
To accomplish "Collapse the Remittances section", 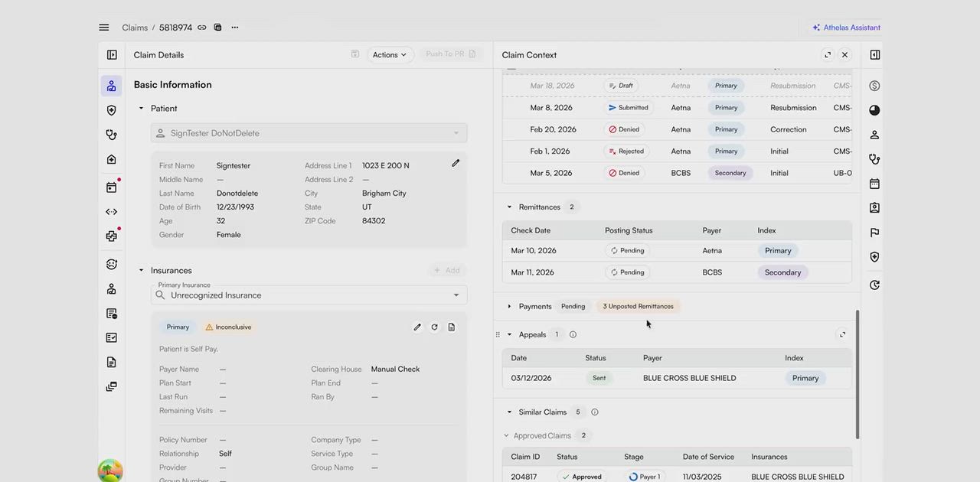I will click(x=509, y=207).
